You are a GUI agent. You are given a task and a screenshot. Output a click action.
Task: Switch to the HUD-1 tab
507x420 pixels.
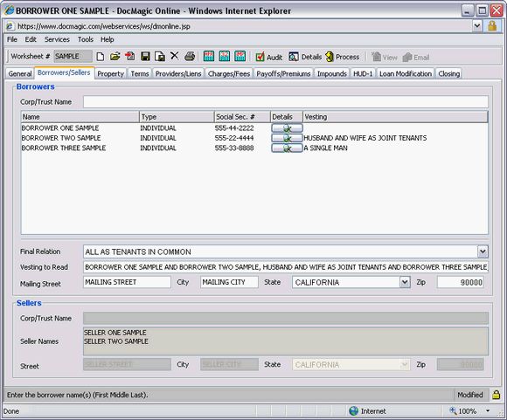[x=363, y=74]
